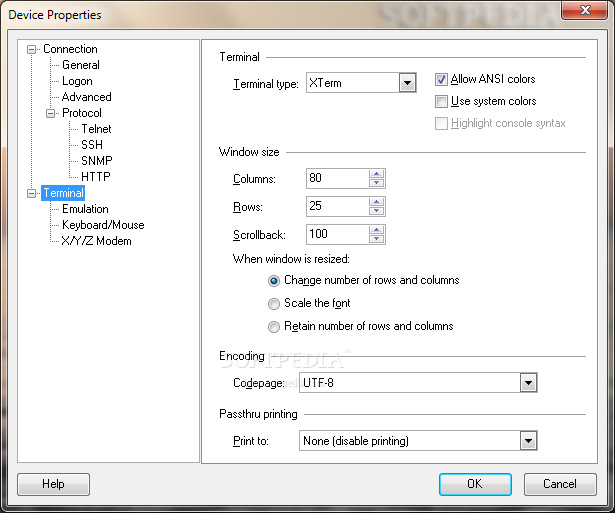
Task: Open General connection settings
Action: [x=81, y=65]
